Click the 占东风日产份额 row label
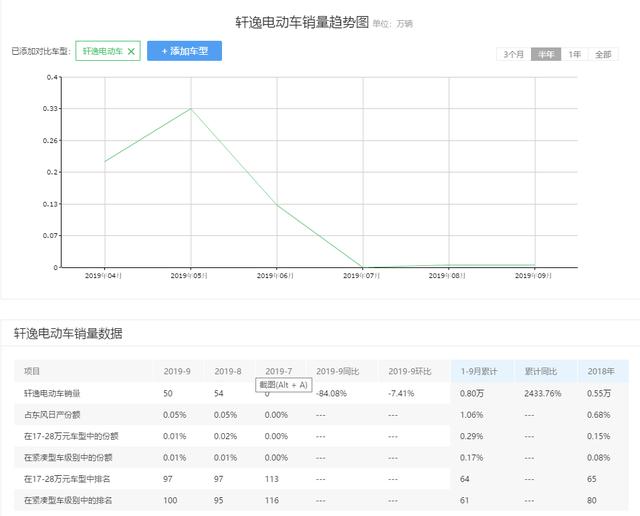This screenshot has height=516, width=640. 52,415
